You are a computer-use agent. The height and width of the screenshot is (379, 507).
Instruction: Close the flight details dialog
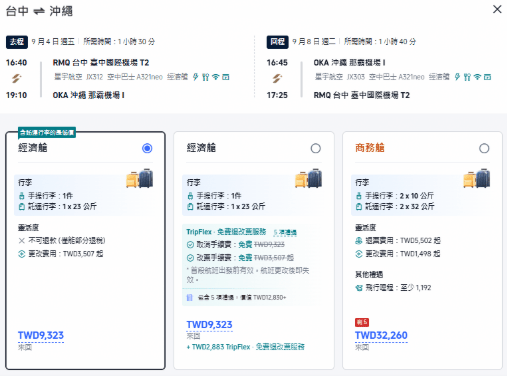[497, 9]
